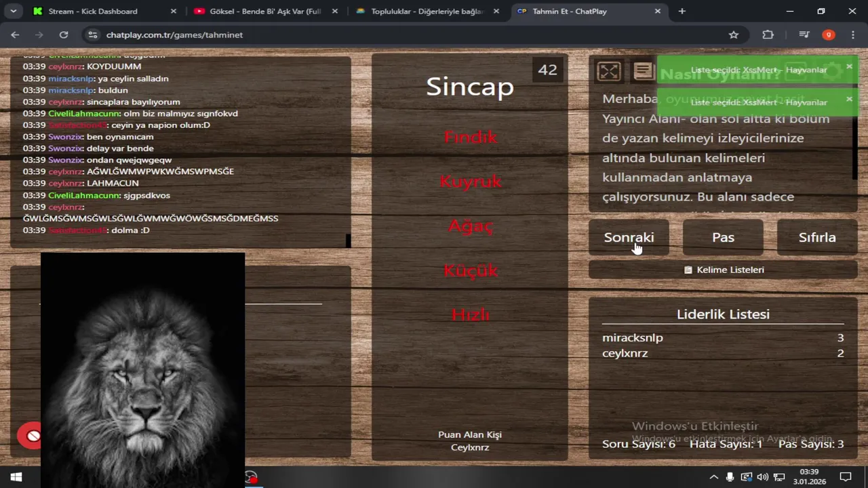Open the browser profile avatar
868x488 pixels.
[x=829, y=35]
